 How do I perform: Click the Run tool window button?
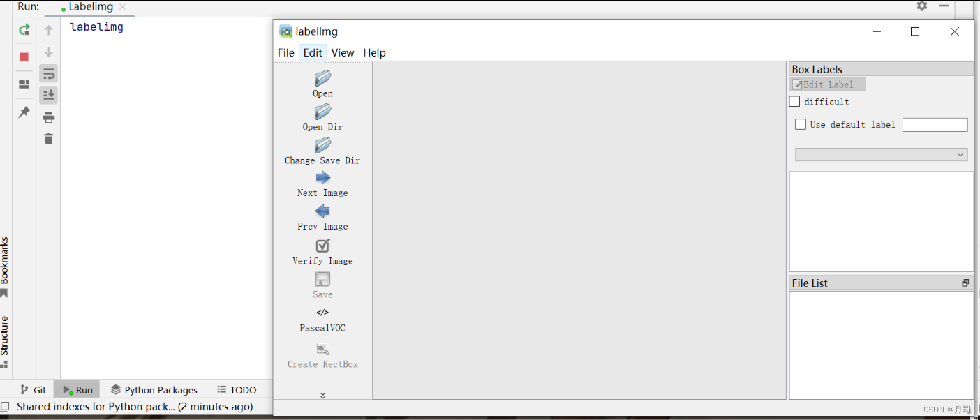click(x=77, y=390)
